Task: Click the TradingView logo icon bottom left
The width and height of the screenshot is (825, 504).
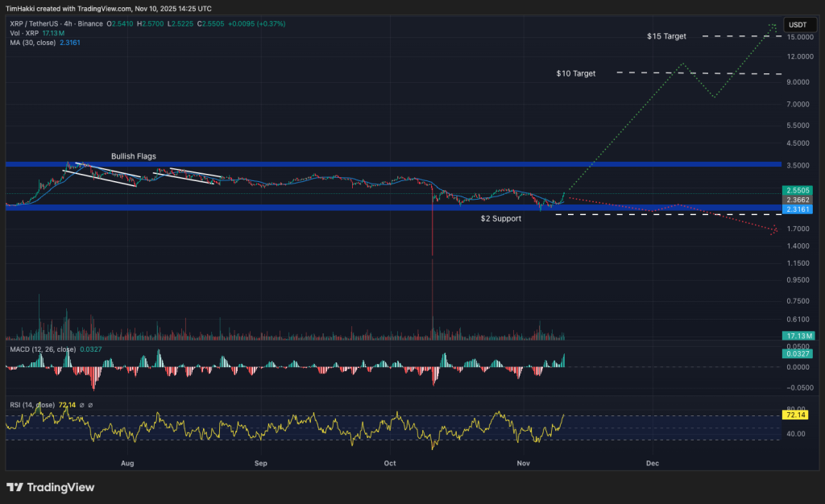Action: [11, 487]
